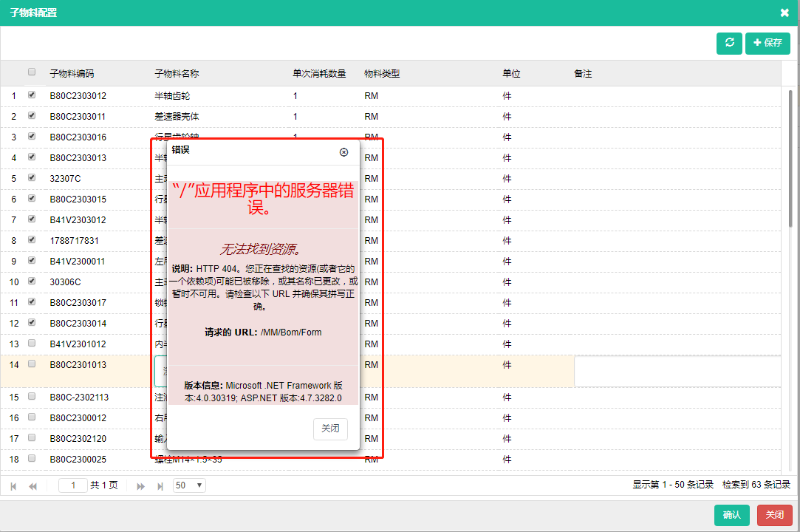
Task: Click the next page arrow icon
Action: coord(140,485)
